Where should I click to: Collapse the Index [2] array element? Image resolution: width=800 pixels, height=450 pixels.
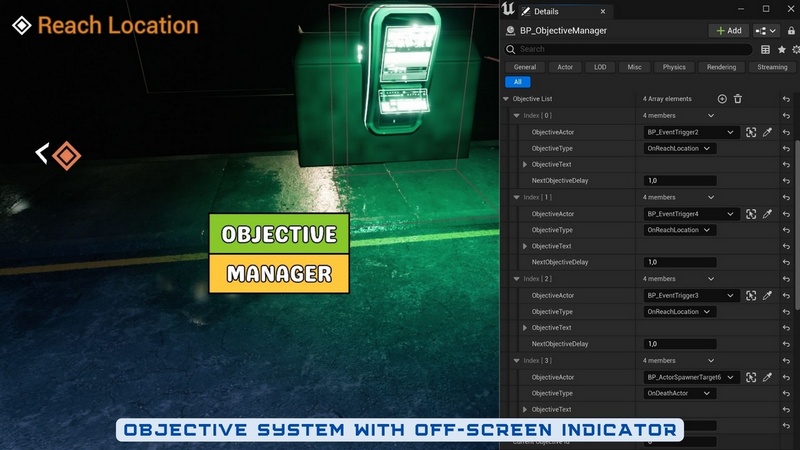[517, 279]
